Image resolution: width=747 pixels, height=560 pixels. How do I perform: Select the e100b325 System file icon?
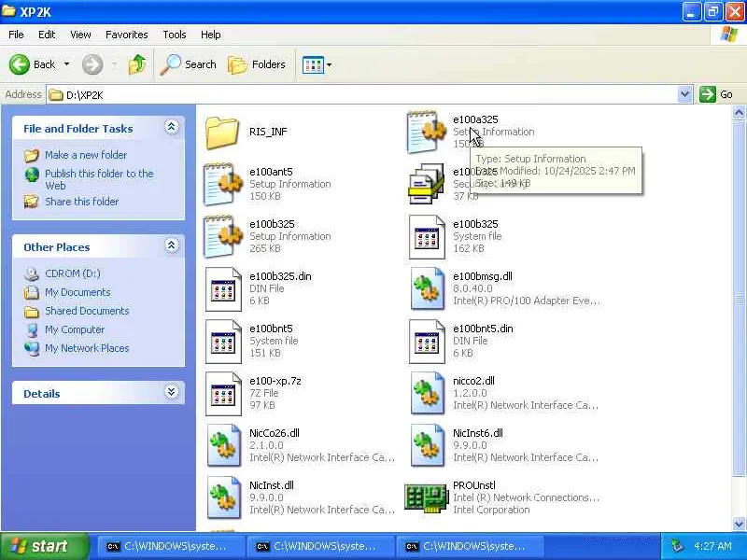click(427, 237)
